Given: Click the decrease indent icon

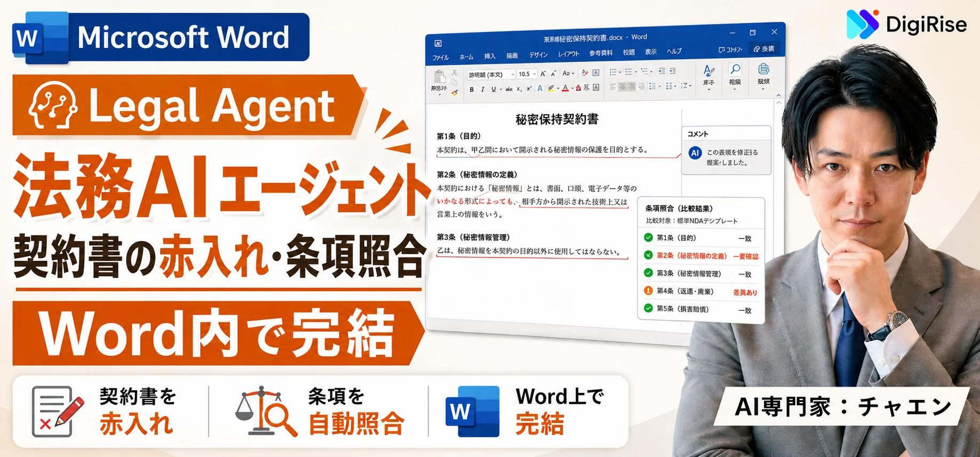Looking at the screenshot, I should click(x=662, y=71).
